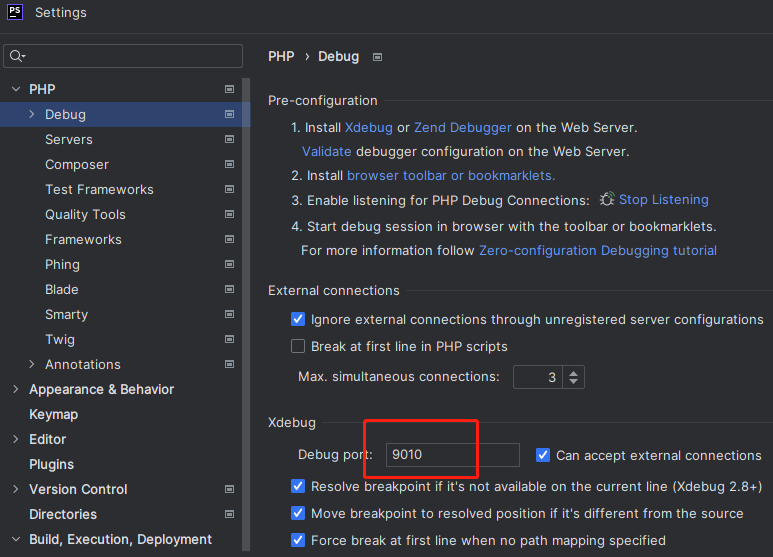Expand the Debug tree node

point(32,114)
